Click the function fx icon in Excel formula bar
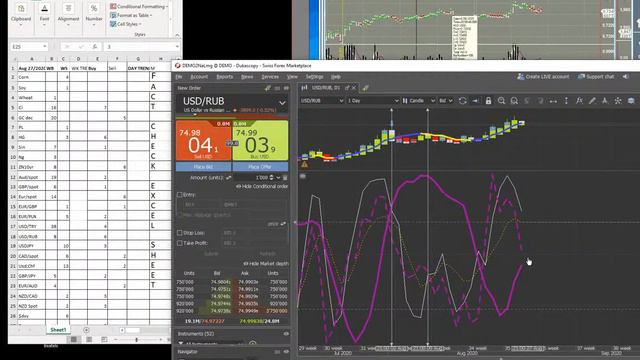The image size is (640, 360). tap(95, 47)
